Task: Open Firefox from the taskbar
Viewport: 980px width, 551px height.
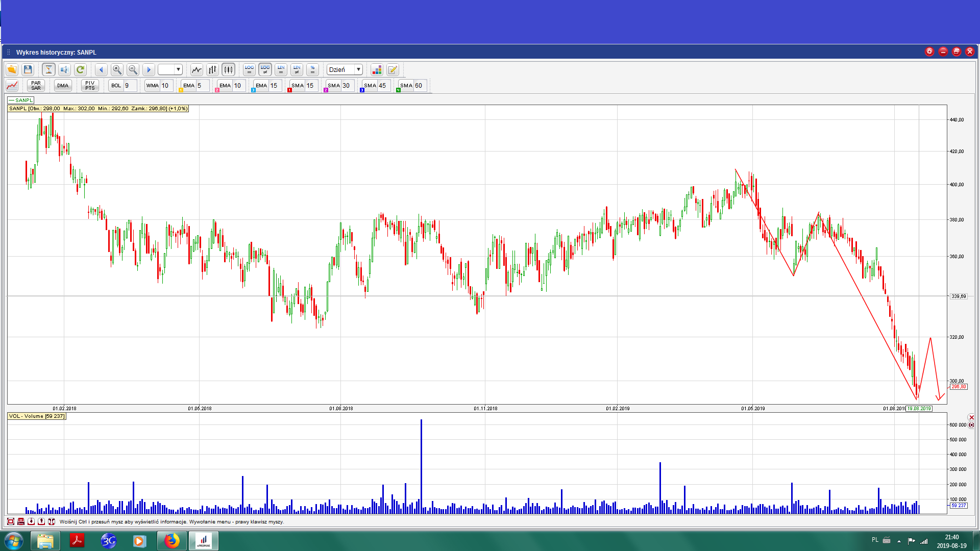Action: 172,541
